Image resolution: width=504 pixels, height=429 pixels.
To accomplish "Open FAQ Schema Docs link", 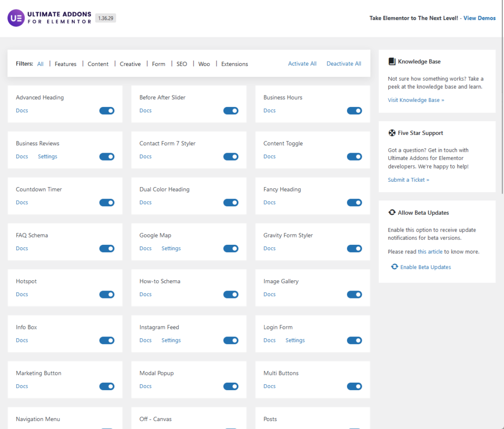I will tap(22, 248).
